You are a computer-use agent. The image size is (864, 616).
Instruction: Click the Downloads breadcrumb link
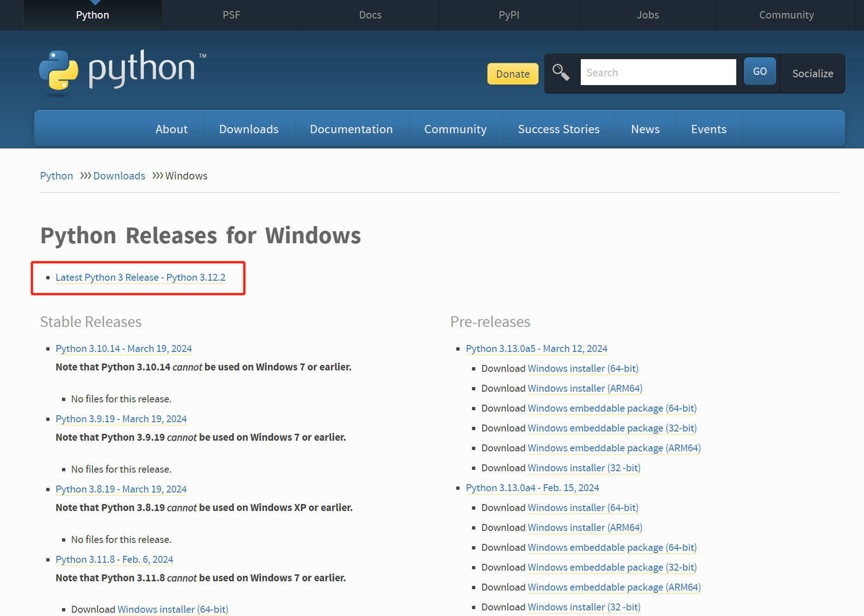pos(119,176)
